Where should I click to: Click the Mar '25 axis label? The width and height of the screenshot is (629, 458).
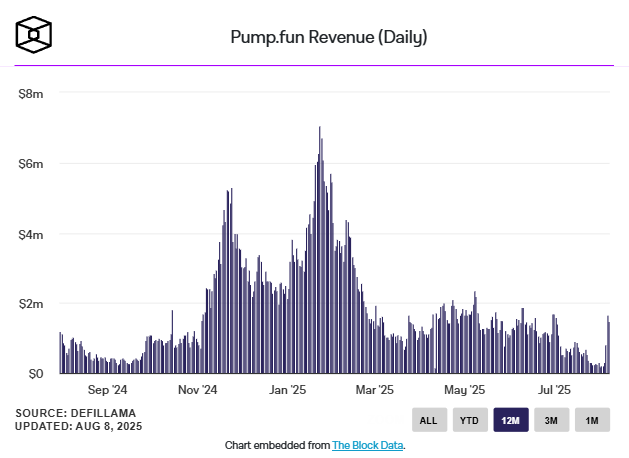pos(375,390)
